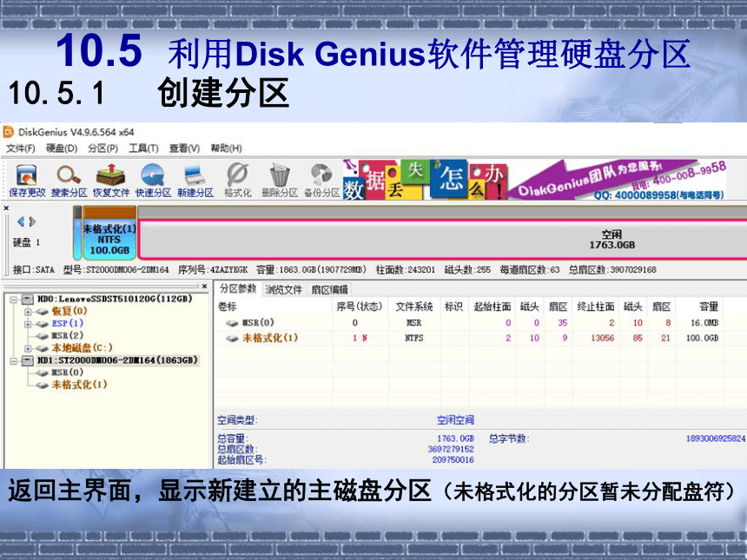
Task: Choose the 格式化 format toolbar icon
Action: [x=238, y=181]
